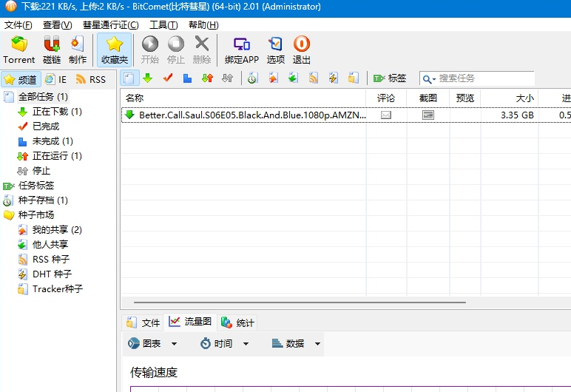Click the 删除 delete toolbar button

(x=202, y=50)
